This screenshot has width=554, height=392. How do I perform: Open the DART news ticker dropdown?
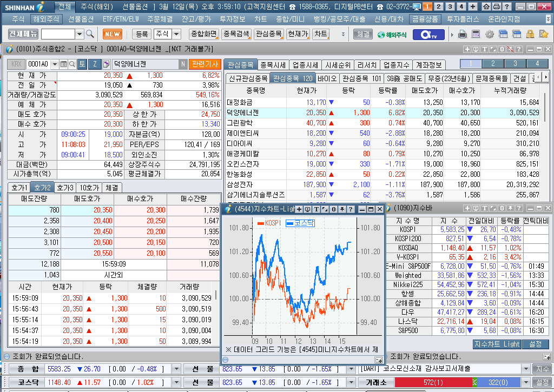[x=526, y=369]
